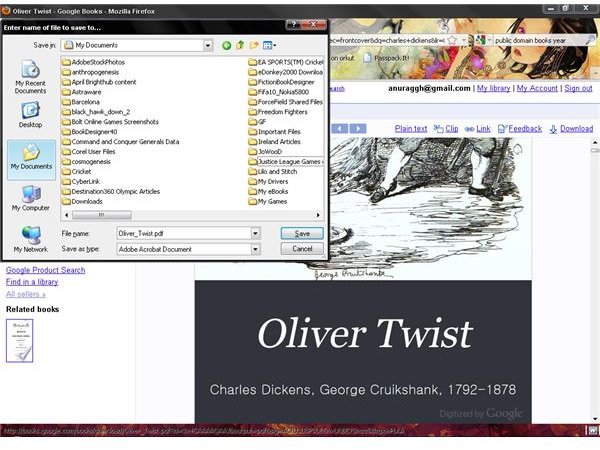Open My Computer in places bar

pos(31,198)
